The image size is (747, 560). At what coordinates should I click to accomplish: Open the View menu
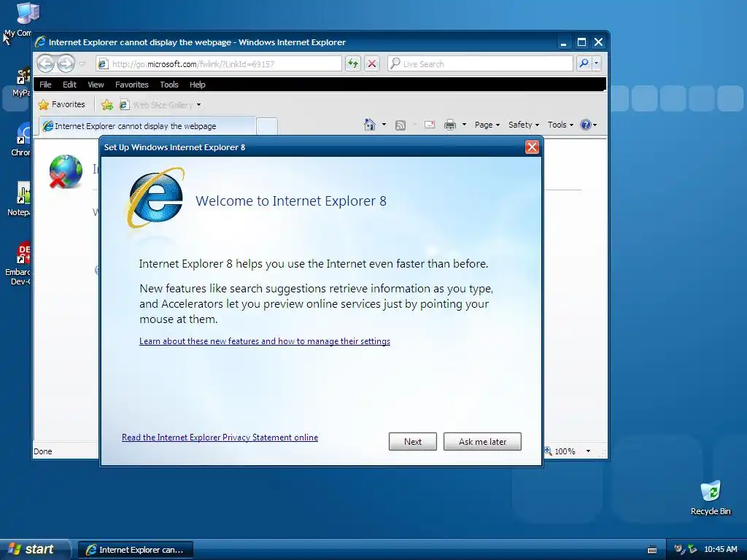click(x=96, y=85)
